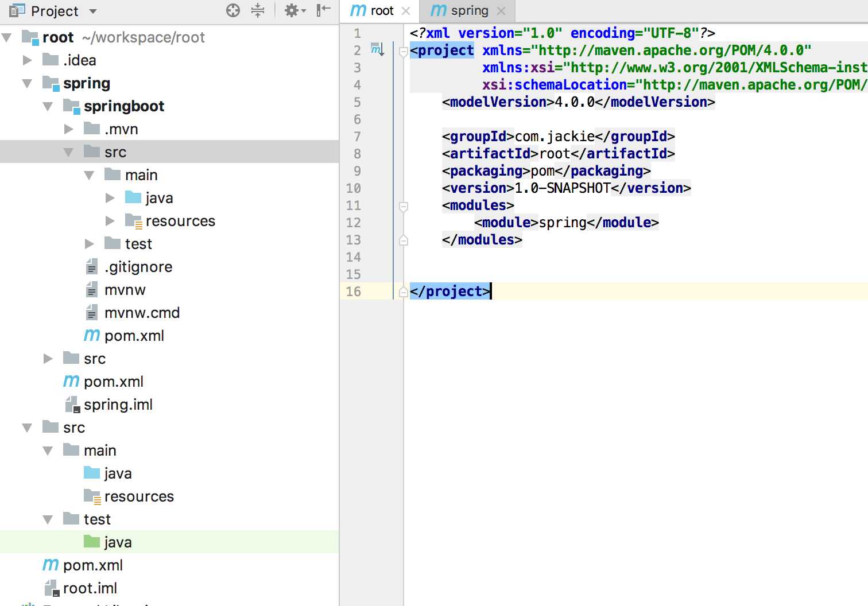Screen dimensions: 868x606
Task: Click line number 14 in the gutter
Action: [353, 257]
